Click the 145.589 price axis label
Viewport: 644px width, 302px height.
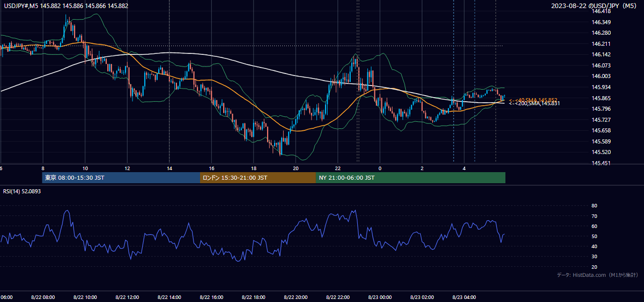tap(601, 141)
